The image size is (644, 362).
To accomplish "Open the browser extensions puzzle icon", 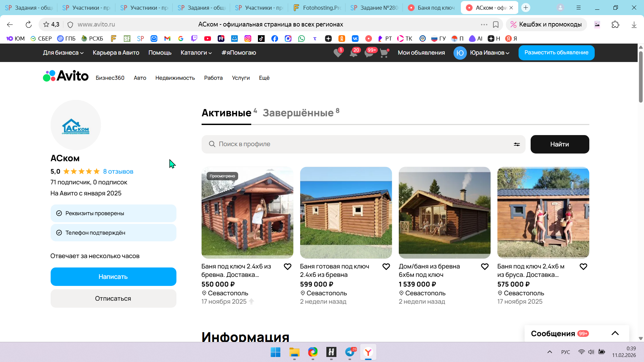I will [615, 24].
